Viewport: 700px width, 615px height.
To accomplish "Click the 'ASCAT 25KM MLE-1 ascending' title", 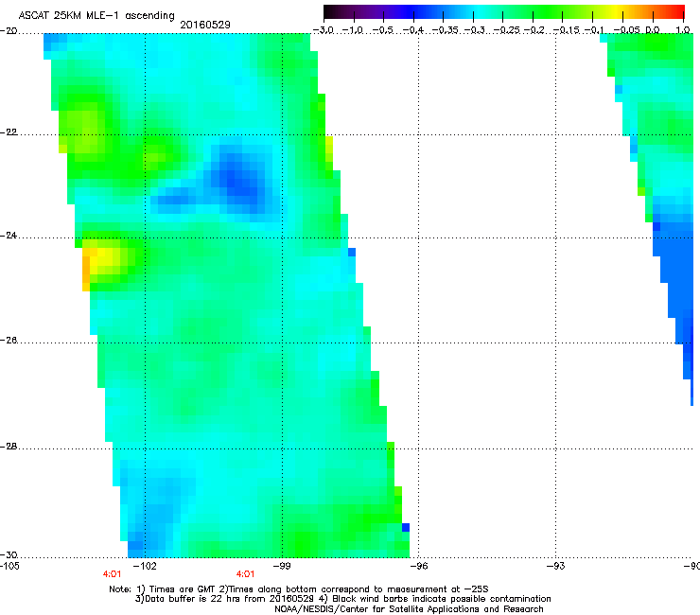I will pos(96,15).
